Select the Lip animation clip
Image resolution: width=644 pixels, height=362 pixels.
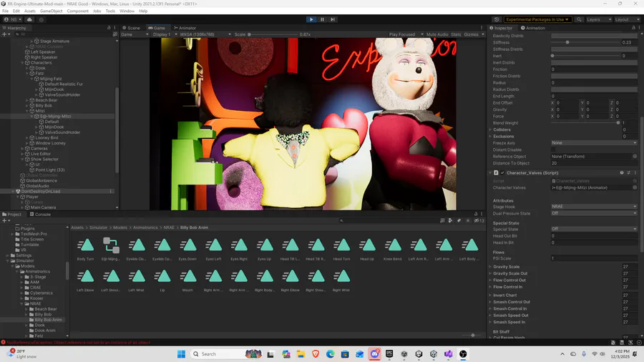pyautogui.click(x=162, y=280)
